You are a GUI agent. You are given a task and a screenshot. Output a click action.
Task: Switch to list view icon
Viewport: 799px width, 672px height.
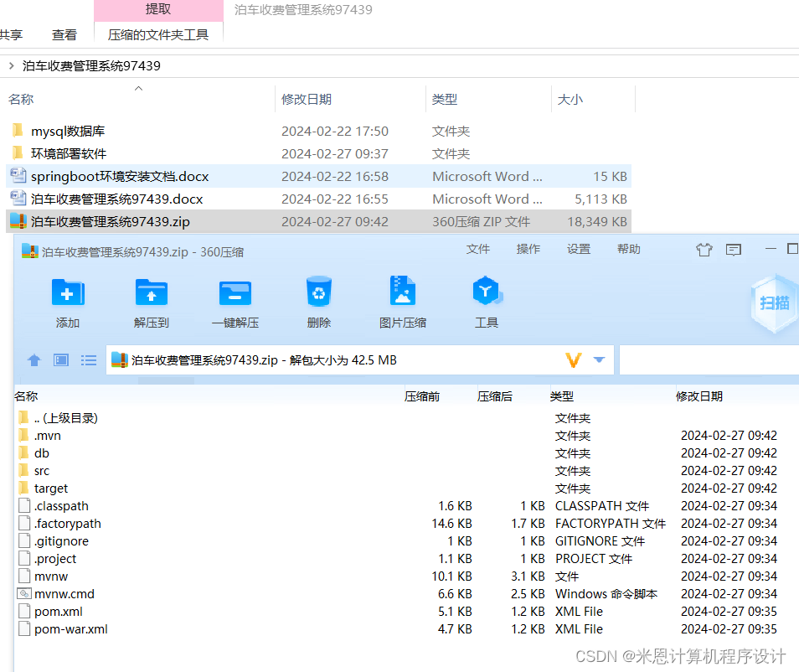tap(88, 359)
